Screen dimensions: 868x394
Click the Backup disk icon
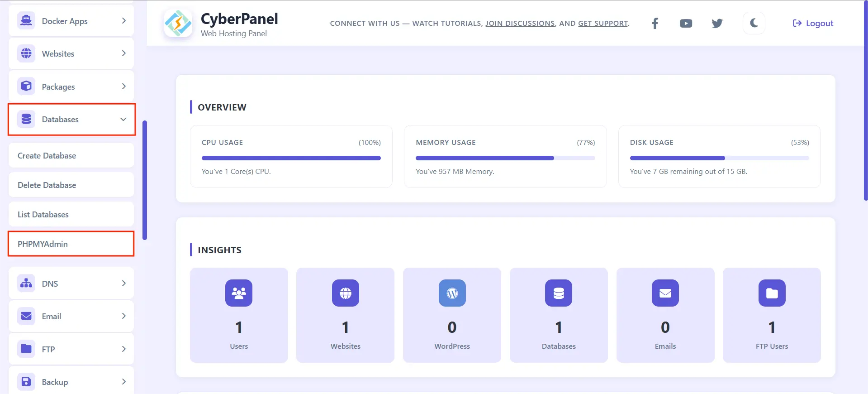26,382
